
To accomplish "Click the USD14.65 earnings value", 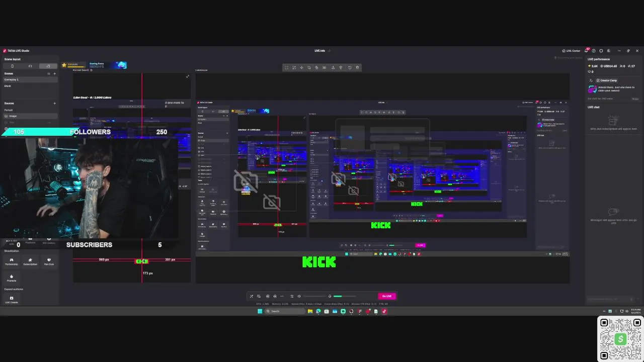I will (609, 66).
